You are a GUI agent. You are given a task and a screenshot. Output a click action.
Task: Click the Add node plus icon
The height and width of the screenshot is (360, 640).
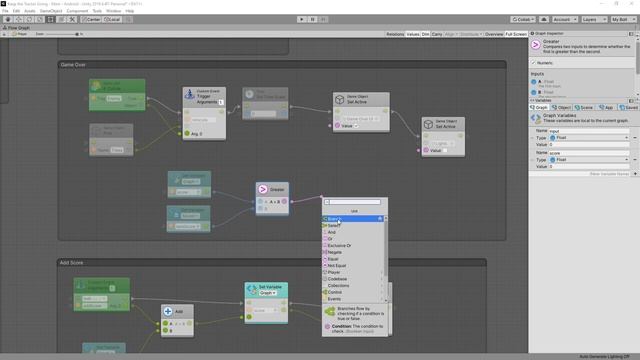click(x=168, y=311)
